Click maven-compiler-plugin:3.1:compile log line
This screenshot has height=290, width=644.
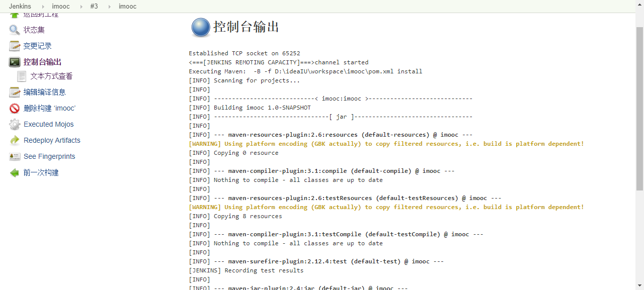pos(321,171)
